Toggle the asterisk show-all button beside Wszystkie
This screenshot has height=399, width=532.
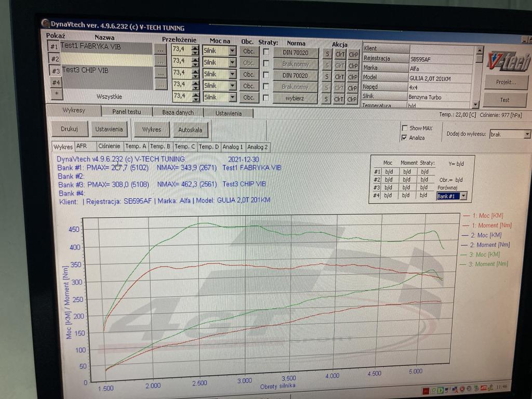(x=57, y=94)
